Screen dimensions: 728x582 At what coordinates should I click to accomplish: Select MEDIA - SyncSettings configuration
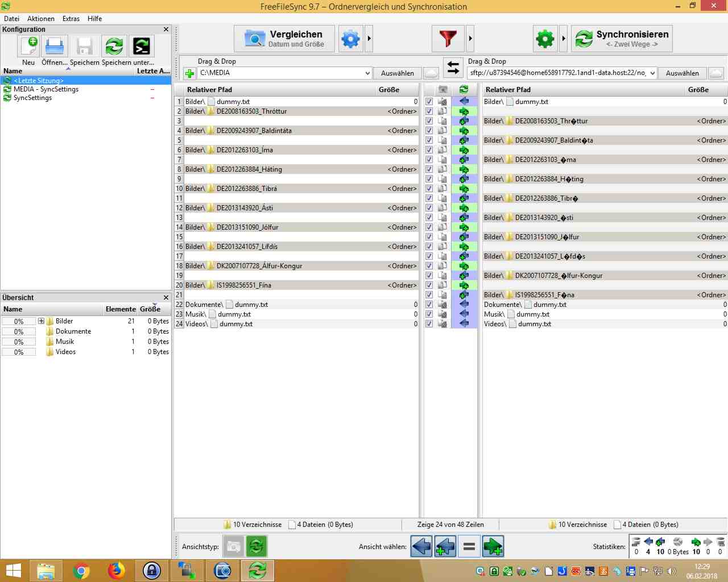click(x=85, y=89)
